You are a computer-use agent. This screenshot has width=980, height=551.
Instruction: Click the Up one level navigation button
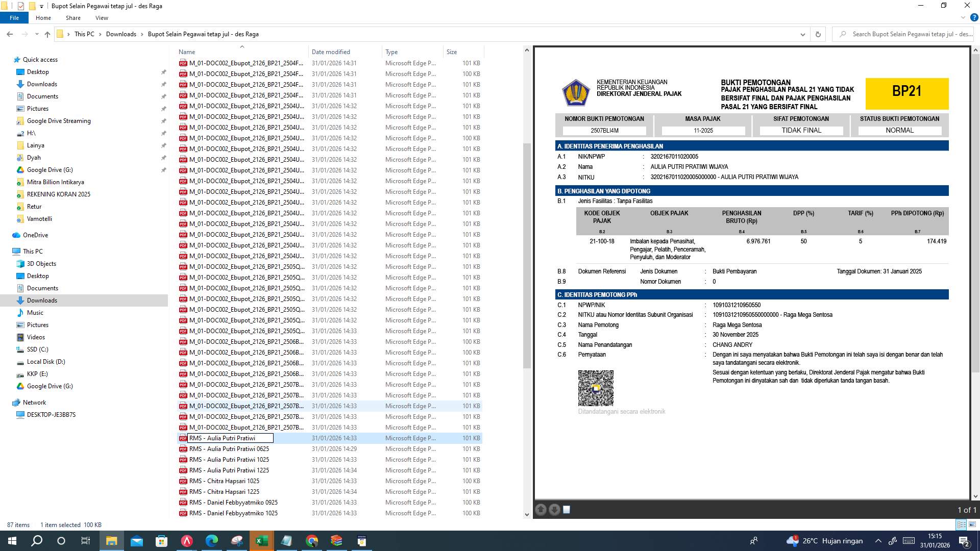coord(47,34)
